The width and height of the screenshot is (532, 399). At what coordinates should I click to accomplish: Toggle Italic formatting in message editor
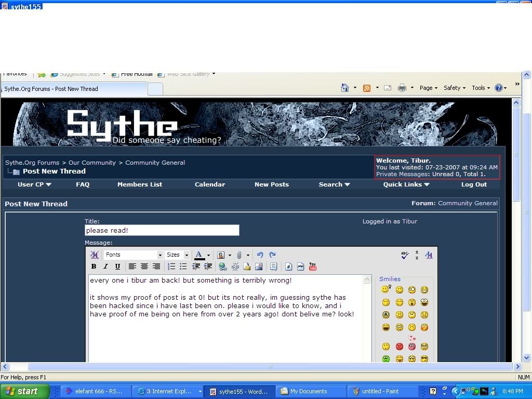click(105, 267)
